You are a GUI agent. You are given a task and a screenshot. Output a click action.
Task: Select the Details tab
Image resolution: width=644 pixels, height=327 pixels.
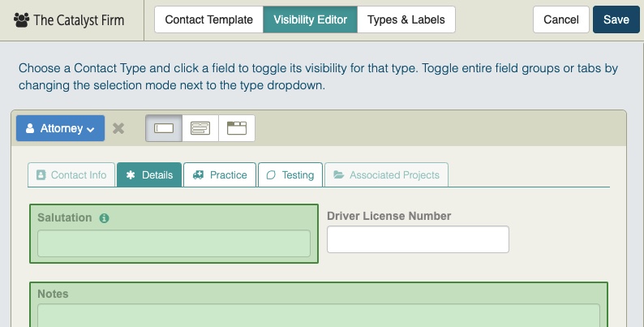point(149,175)
